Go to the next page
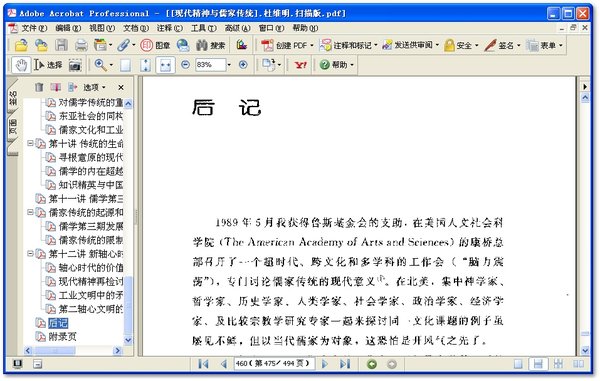 [x=325, y=364]
